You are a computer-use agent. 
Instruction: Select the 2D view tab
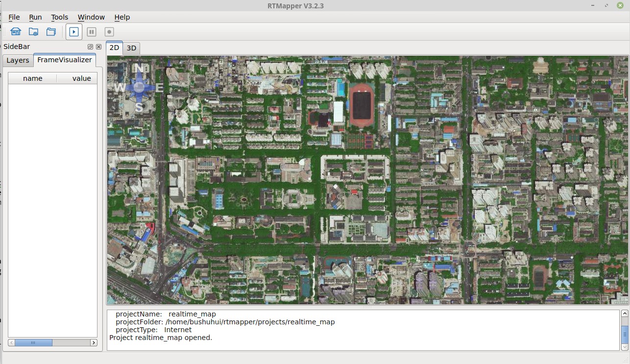(114, 48)
